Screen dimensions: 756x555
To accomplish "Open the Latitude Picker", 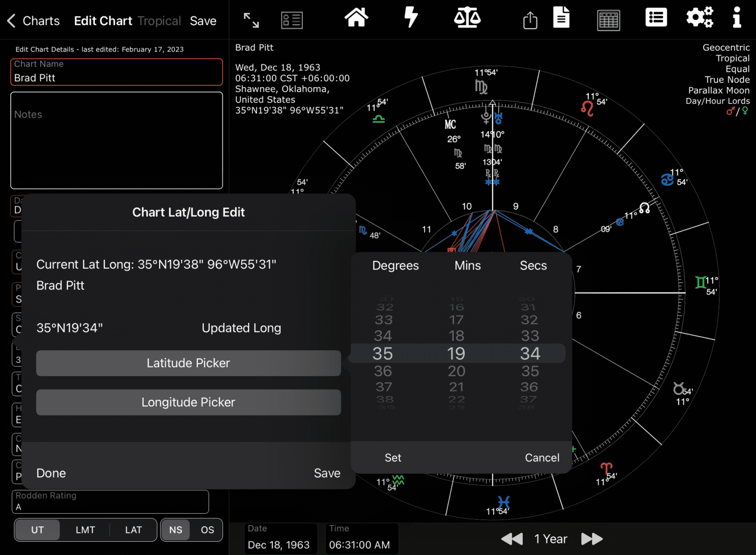I will (x=189, y=363).
